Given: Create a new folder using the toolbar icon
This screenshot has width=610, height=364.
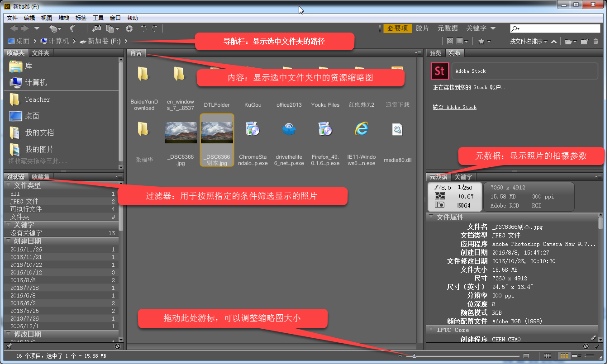Looking at the screenshot, I should 584,41.
